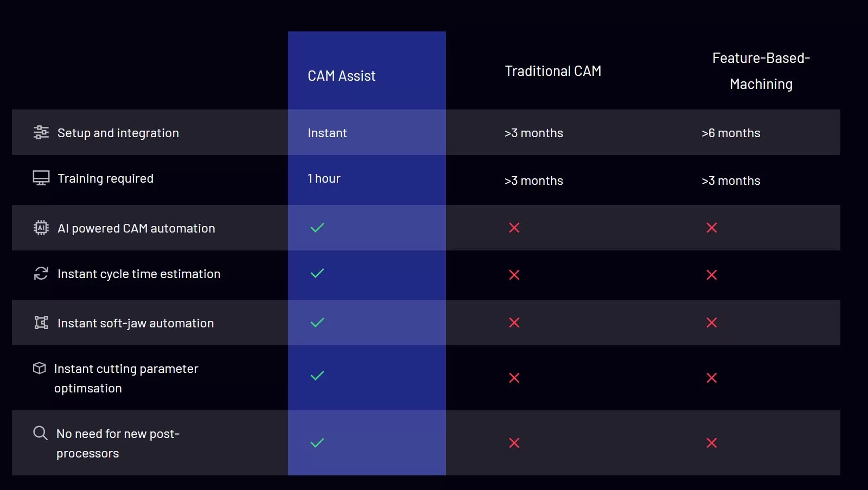Click the monitor icon next to Training required
868x490 pixels.
(x=41, y=178)
